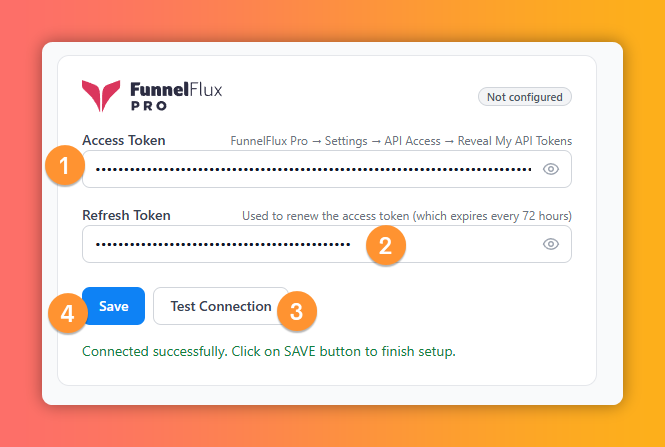Image resolution: width=665 pixels, height=447 pixels.
Task: Click the orange step 2 badge
Action: (x=386, y=246)
